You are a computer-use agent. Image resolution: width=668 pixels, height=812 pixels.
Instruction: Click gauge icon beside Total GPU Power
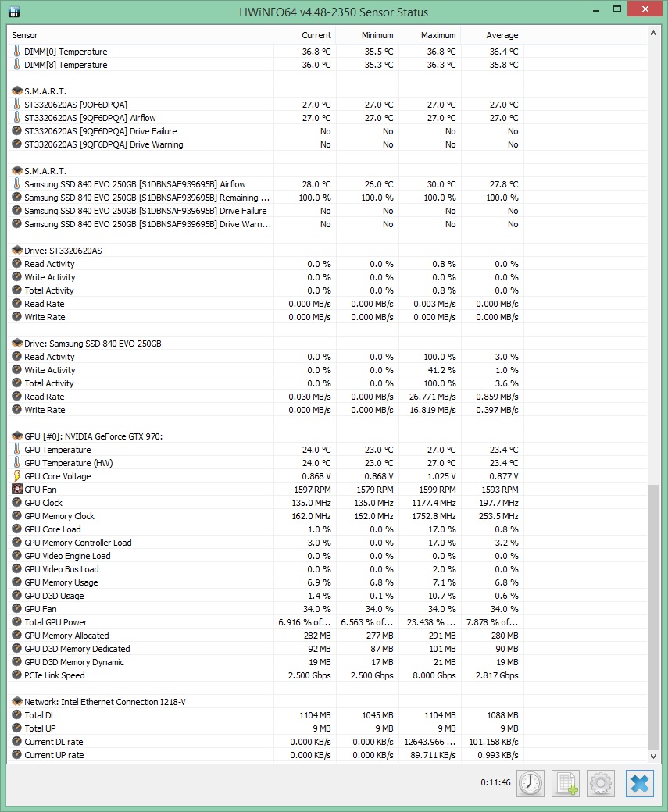[x=16, y=622]
